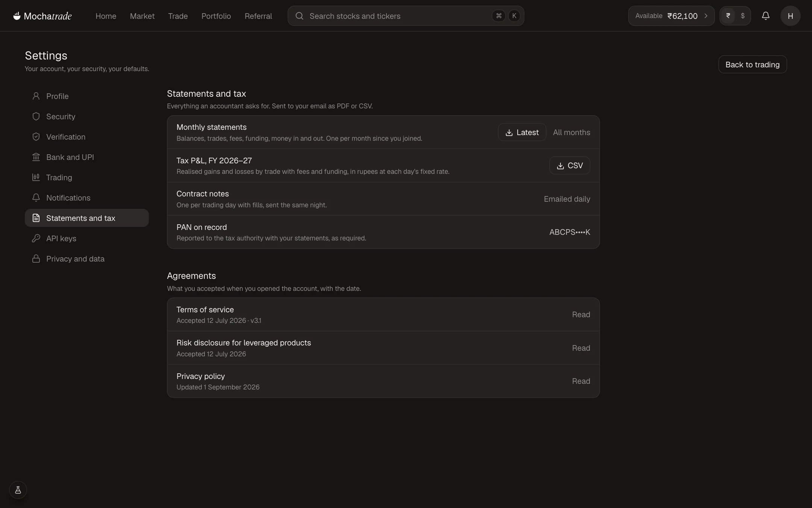Viewport: 812px width, 508px height.
Task: Read the Risk disclosure for leveraged products
Action: pyautogui.click(x=581, y=348)
